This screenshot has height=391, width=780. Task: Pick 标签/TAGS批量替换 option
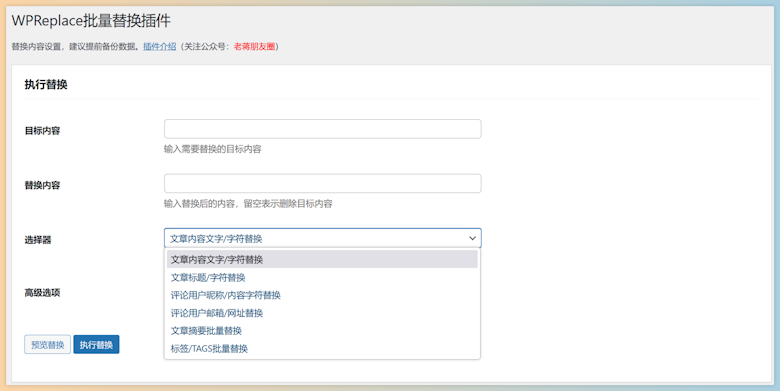(322, 349)
